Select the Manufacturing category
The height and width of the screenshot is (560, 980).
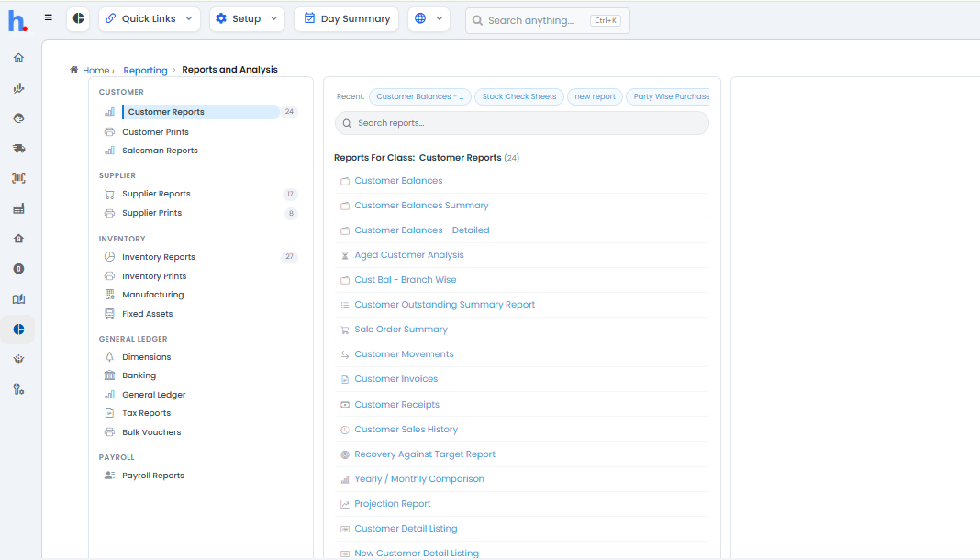pos(153,295)
